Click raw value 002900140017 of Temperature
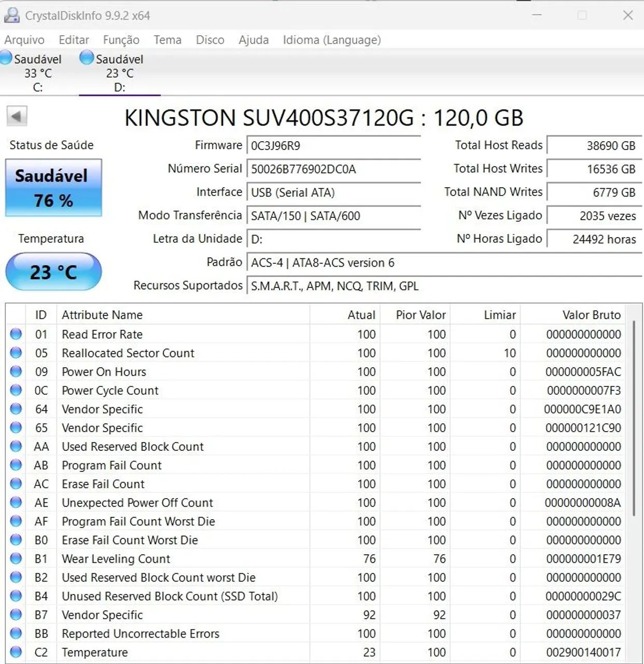Viewport: 644px width, 664px height. pos(583,652)
